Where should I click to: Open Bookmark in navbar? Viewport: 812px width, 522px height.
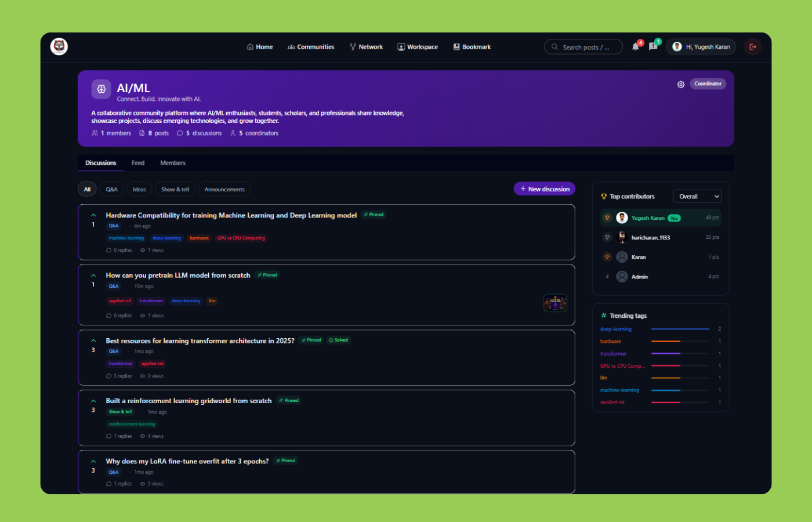click(x=472, y=47)
